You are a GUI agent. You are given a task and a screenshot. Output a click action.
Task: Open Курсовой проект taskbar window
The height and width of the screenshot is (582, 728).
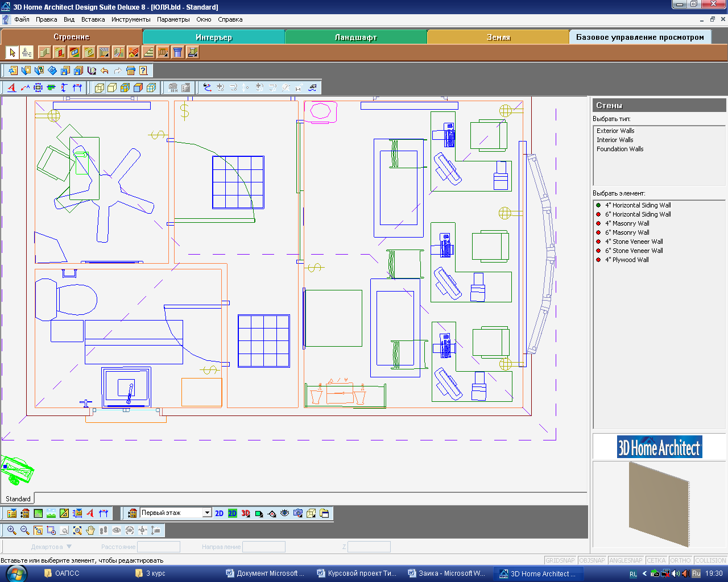pyautogui.click(x=357, y=573)
